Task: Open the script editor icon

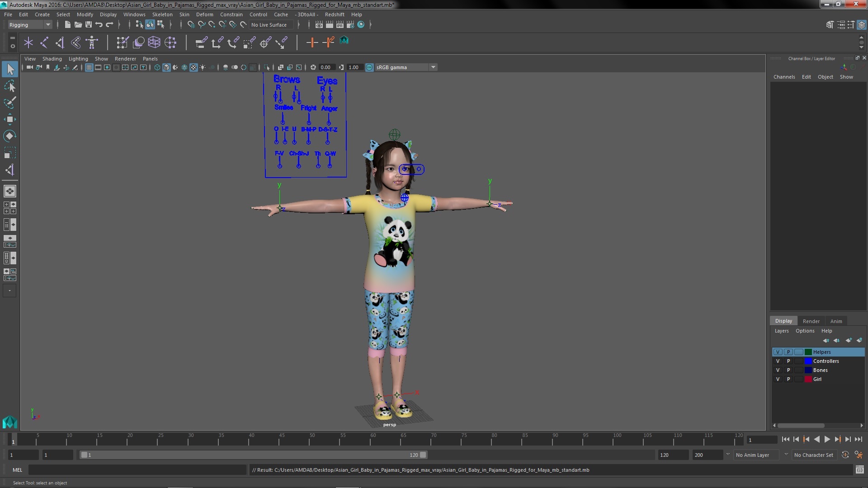Action: tap(859, 470)
